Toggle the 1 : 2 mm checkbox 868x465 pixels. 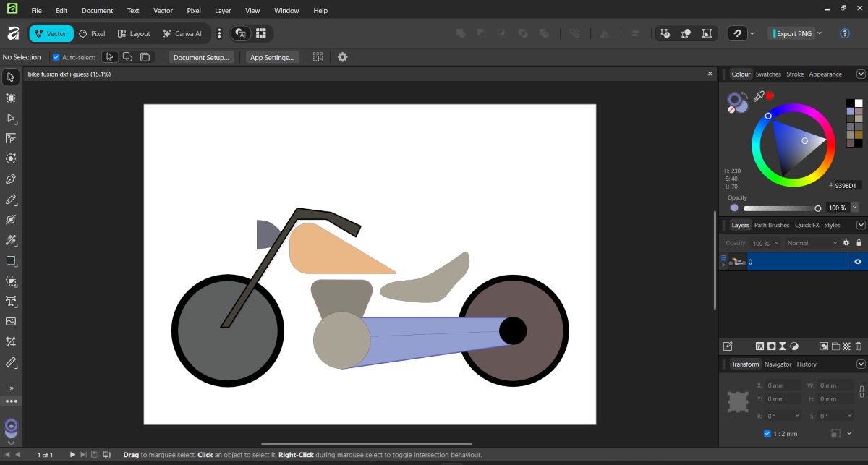pos(767,434)
